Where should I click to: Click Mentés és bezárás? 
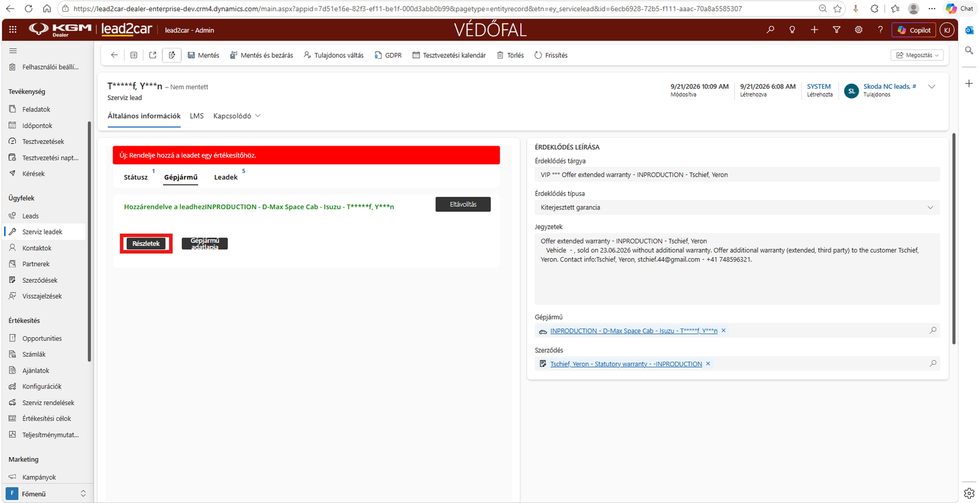tap(262, 55)
